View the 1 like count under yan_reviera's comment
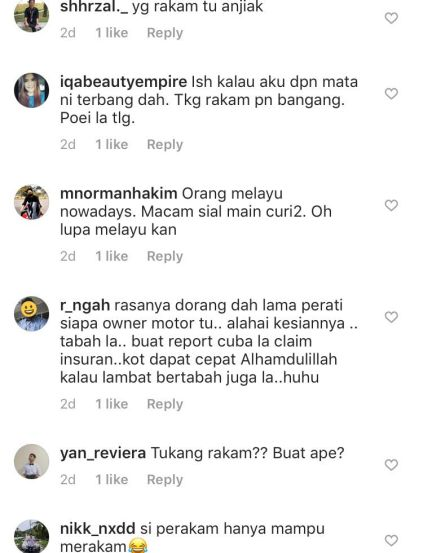This screenshot has height=553, width=423. tap(112, 480)
